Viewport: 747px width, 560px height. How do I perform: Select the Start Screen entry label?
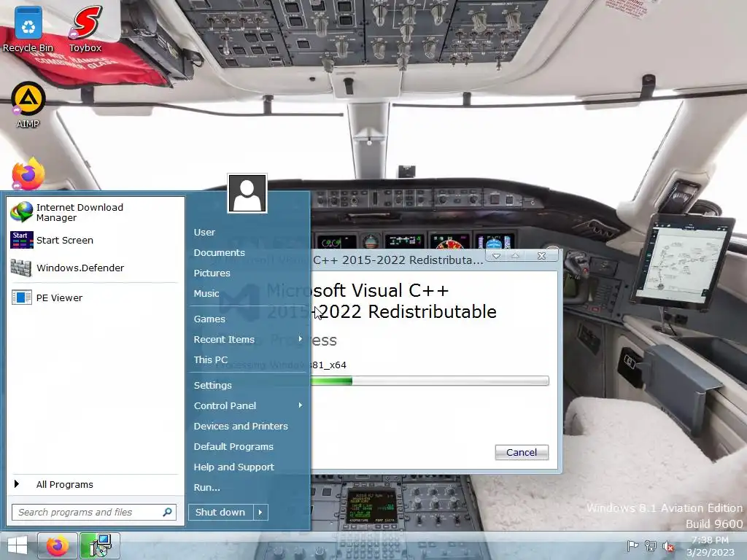tap(65, 240)
